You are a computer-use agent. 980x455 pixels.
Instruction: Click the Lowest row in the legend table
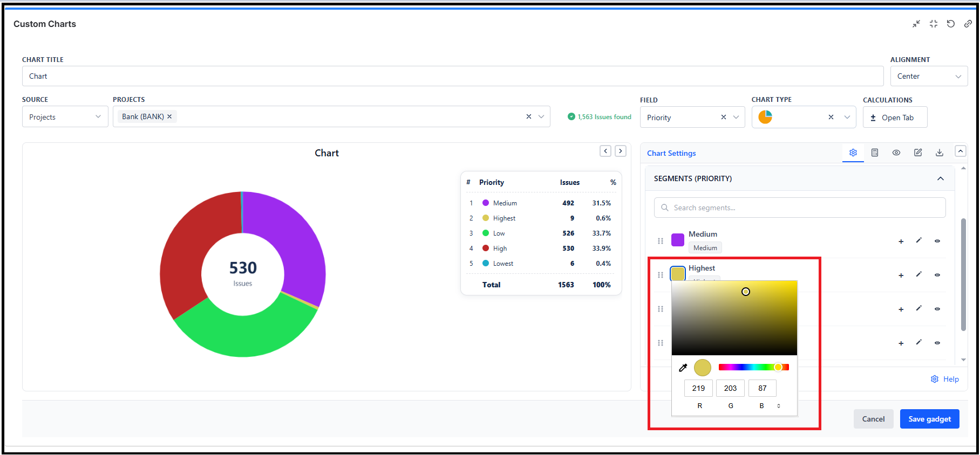541,264
